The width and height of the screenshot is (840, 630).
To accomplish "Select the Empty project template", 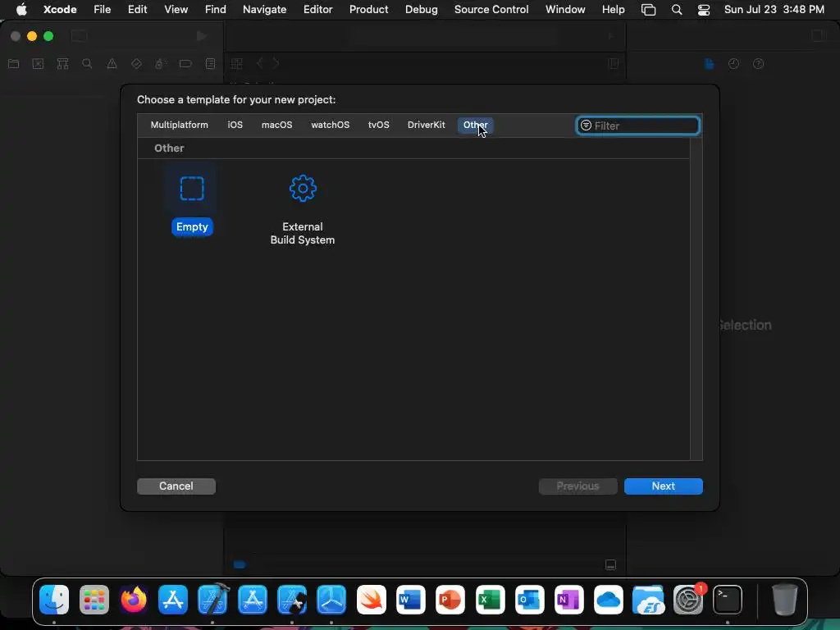I will pyautogui.click(x=192, y=201).
